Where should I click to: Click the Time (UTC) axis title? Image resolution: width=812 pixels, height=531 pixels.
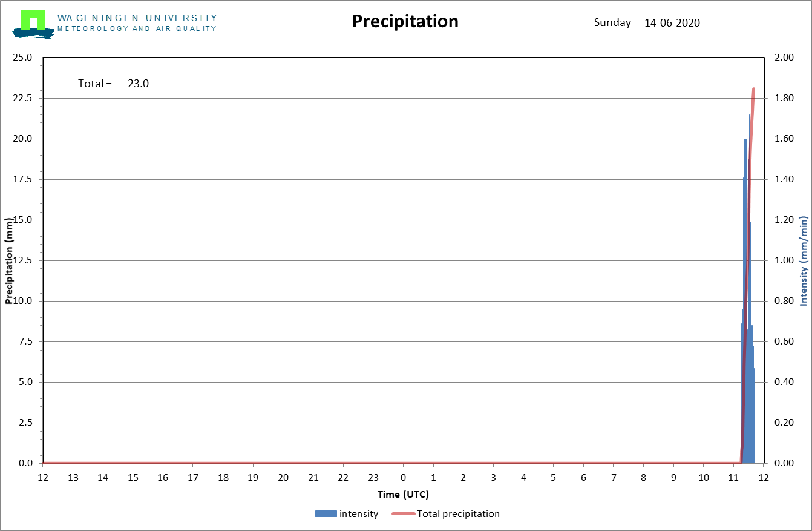coord(403,495)
